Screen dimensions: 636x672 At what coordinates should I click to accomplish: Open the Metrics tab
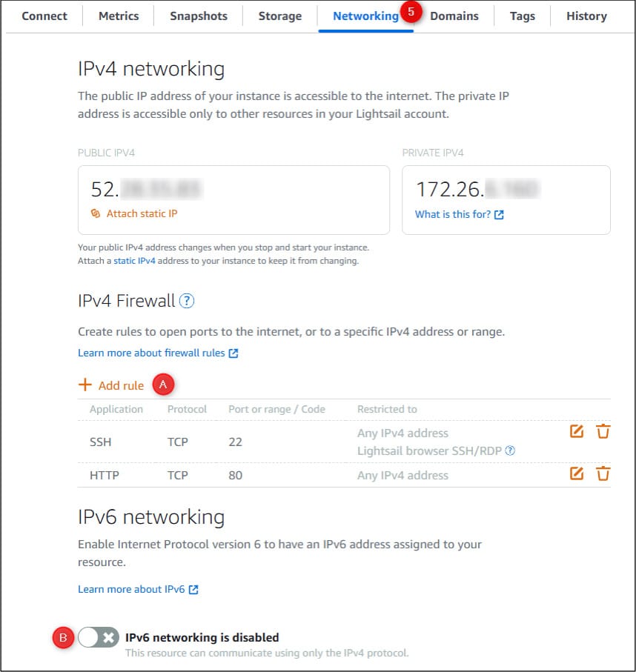[x=118, y=16]
